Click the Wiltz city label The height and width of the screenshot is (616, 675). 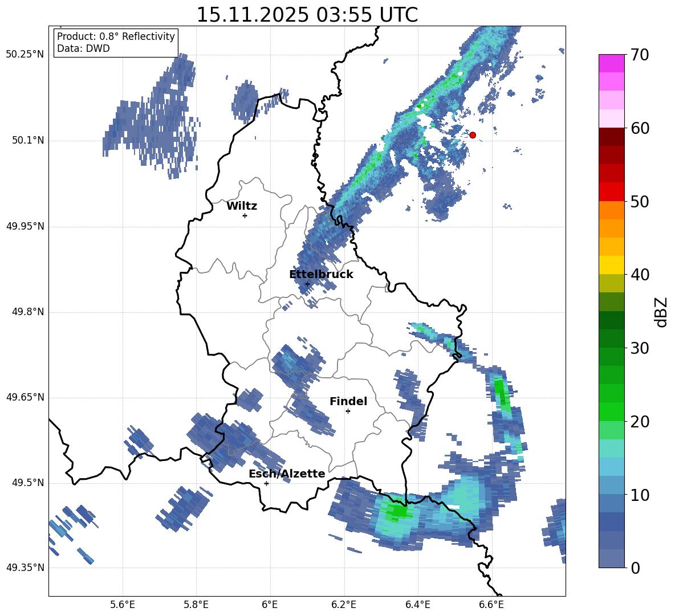click(x=242, y=206)
